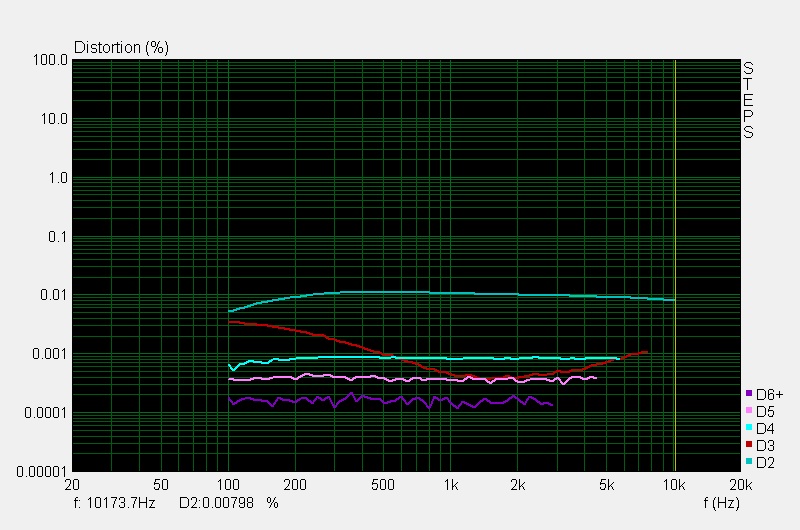Image resolution: width=800 pixels, height=530 pixels.
Task: Click the 0.1 y-axis value
Action: (x=58, y=237)
